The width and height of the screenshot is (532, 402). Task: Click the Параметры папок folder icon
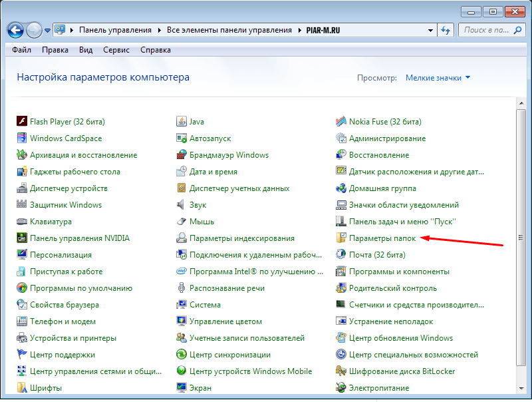click(341, 238)
